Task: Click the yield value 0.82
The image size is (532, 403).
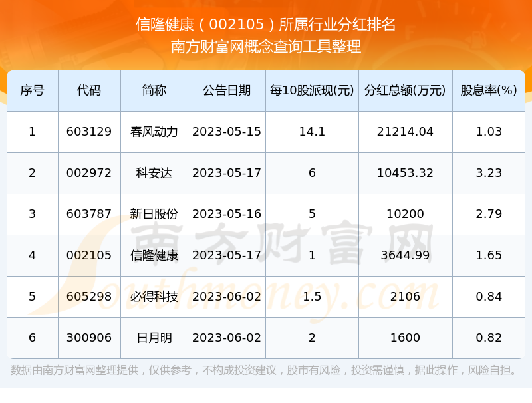Action: point(489,338)
